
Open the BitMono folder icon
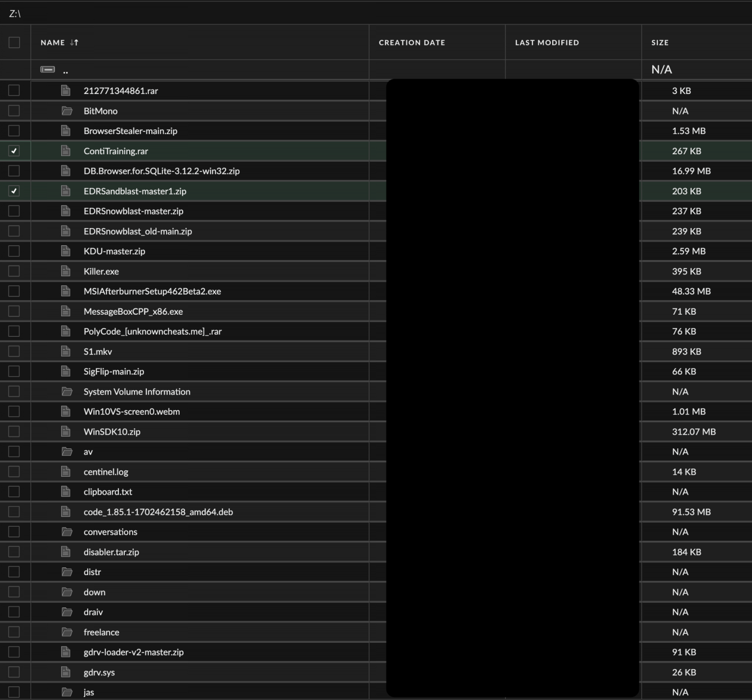tap(67, 111)
